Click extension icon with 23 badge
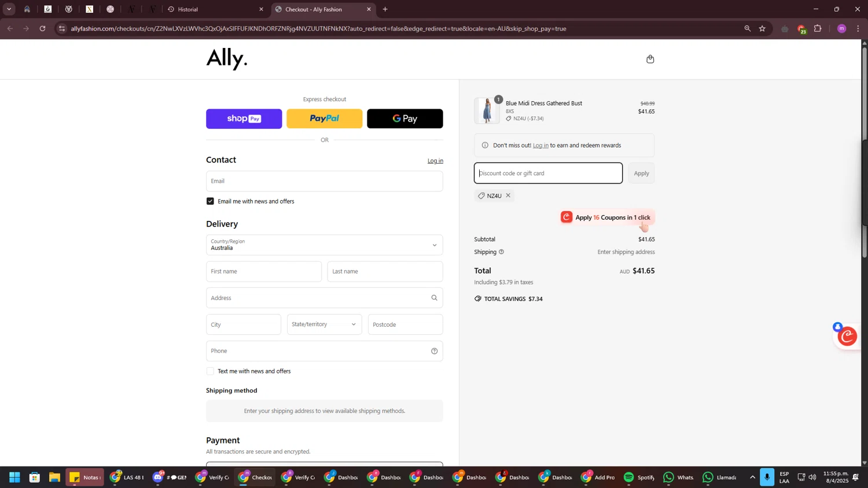This screenshot has height=488, width=868. tap(801, 29)
